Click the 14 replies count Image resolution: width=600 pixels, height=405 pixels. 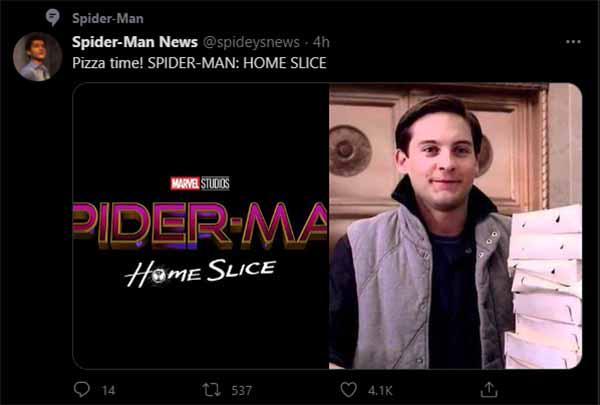(108, 390)
